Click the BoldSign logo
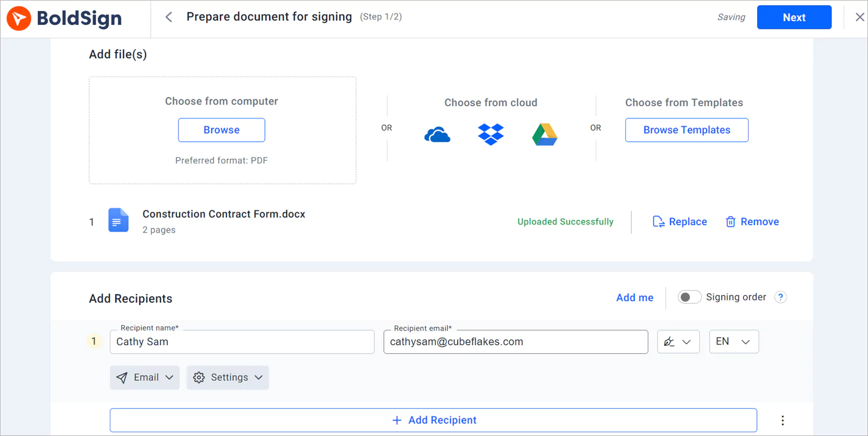The width and height of the screenshot is (868, 436). [64, 19]
